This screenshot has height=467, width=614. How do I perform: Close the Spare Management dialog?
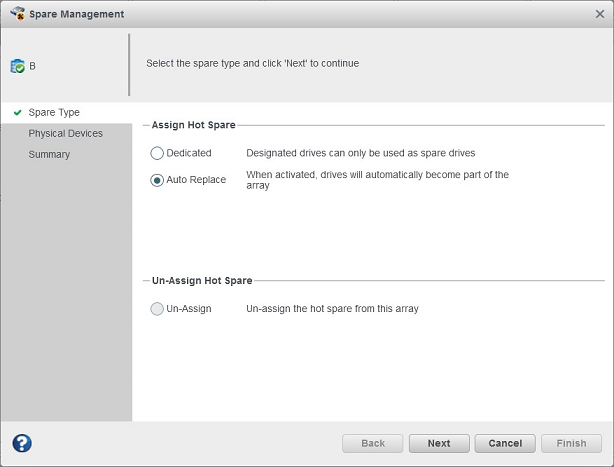click(x=598, y=14)
